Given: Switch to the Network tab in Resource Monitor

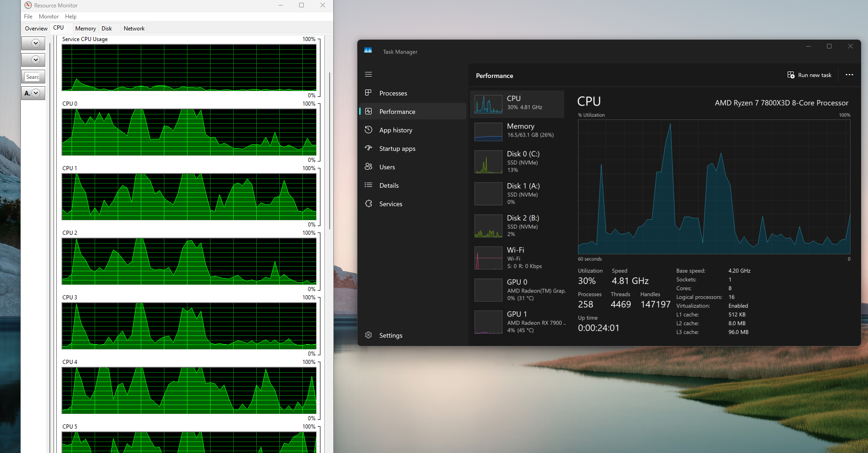Looking at the screenshot, I should 134,29.
